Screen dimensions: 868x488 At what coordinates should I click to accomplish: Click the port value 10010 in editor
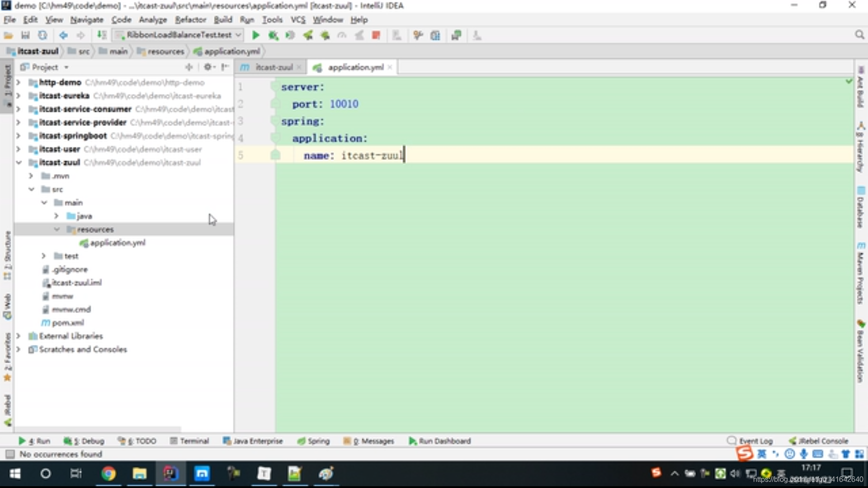pos(344,104)
